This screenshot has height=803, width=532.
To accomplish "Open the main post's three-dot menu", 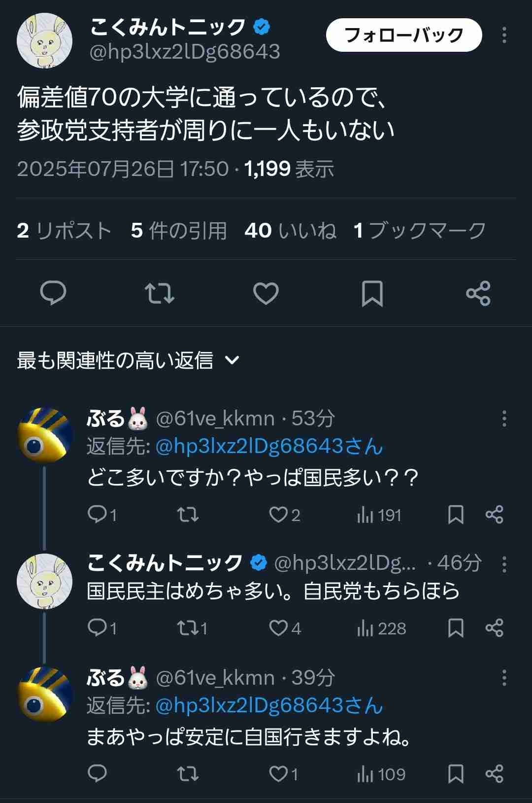I will point(504,35).
